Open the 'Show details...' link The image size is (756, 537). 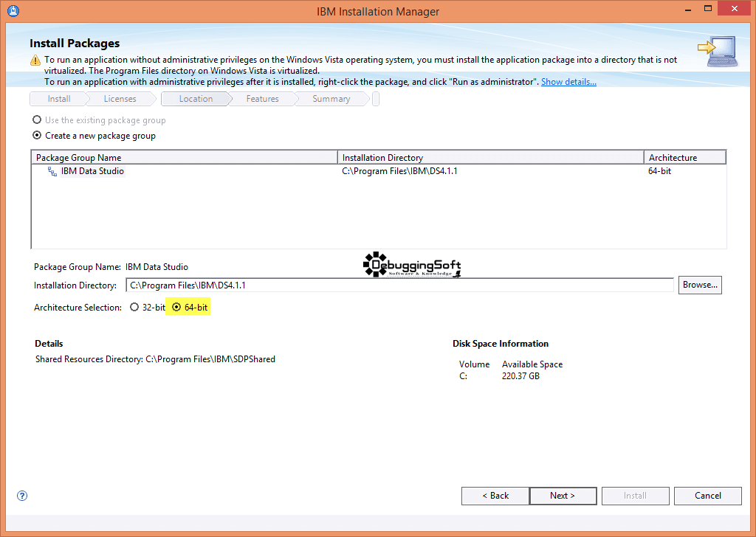[x=568, y=82]
